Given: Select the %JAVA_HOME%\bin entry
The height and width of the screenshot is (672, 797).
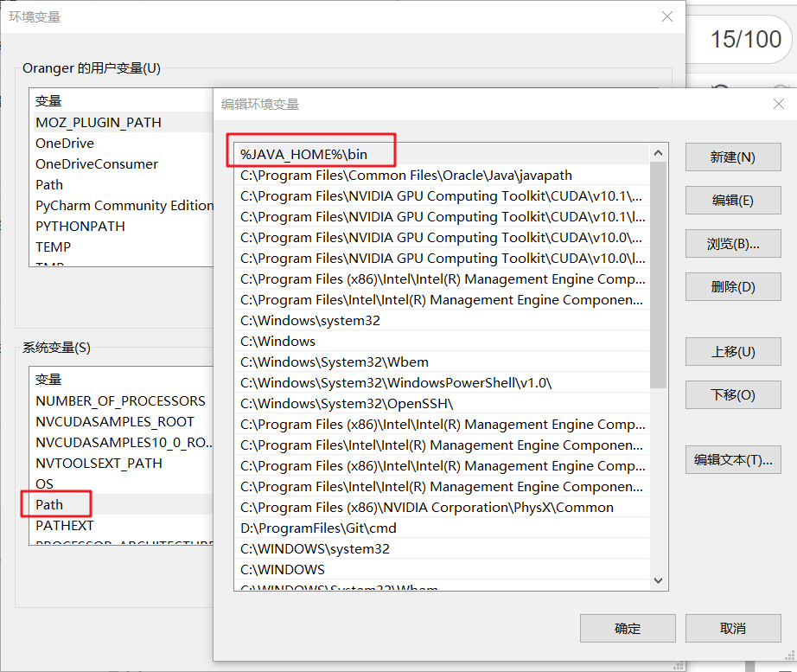Looking at the screenshot, I should (442, 154).
